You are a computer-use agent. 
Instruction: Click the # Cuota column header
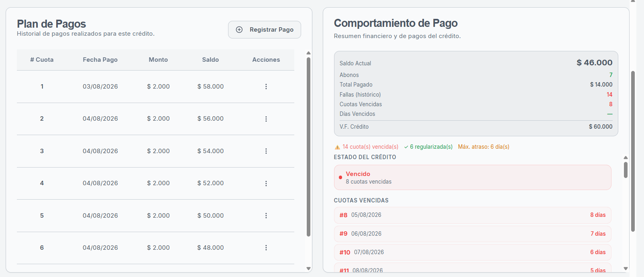(x=42, y=60)
